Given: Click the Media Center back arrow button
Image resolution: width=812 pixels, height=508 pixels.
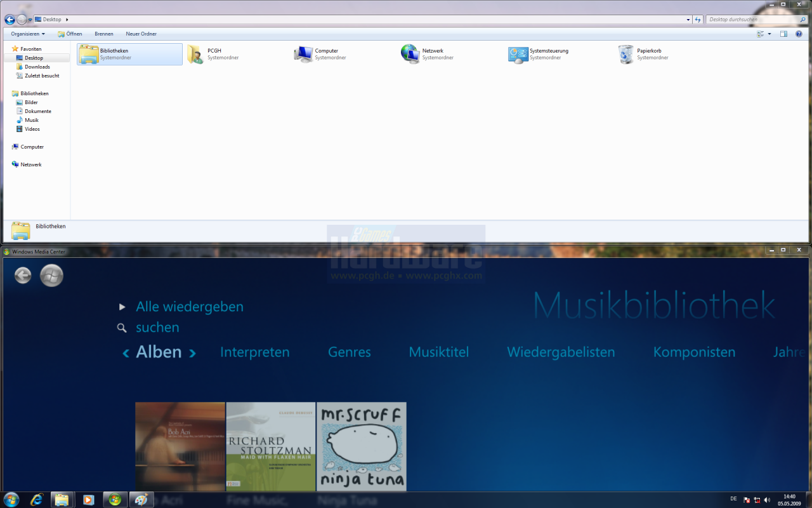Looking at the screenshot, I should point(23,275).
